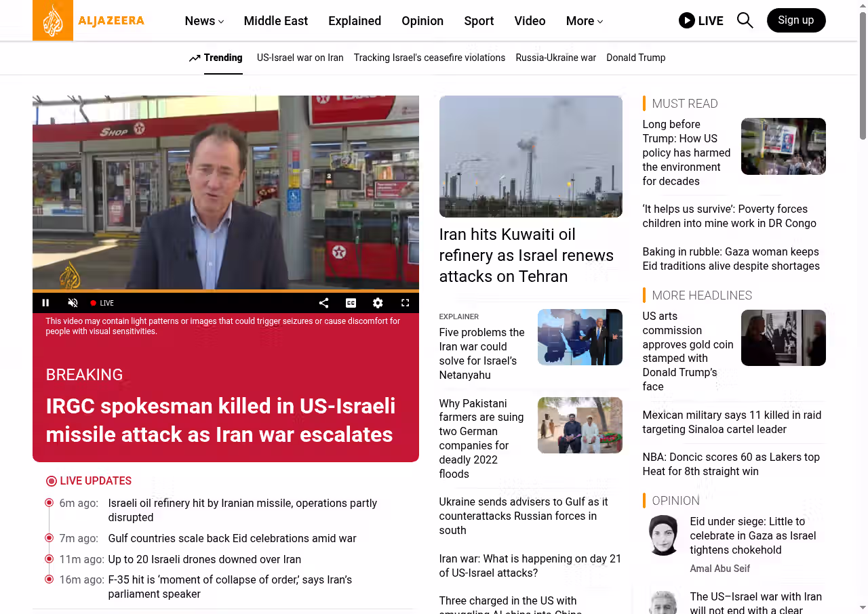The height and width of the screenshot is (614, 868).
Task: Click the LIVE play icon in header
Action: coord(686,20)
